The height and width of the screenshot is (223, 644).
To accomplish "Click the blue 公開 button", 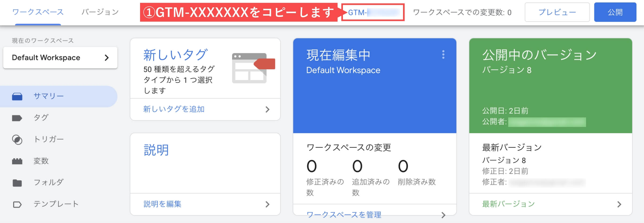I will point(615,12).
